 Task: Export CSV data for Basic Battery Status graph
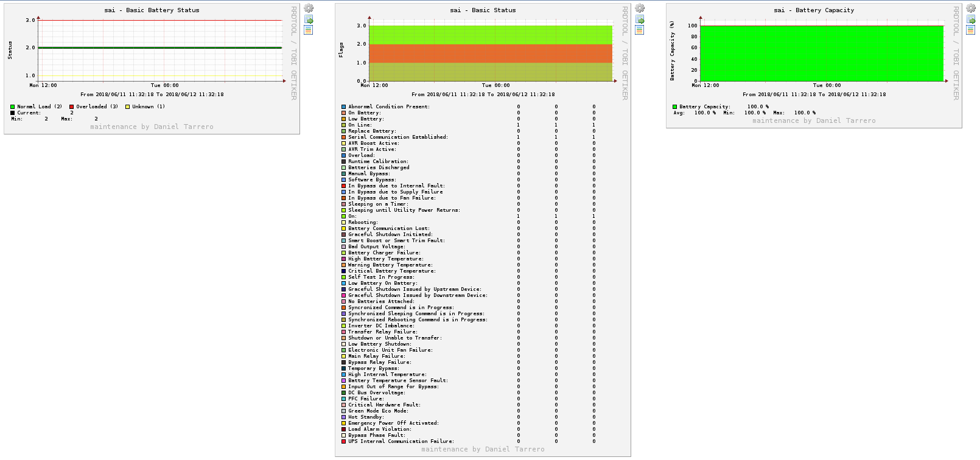309,19
